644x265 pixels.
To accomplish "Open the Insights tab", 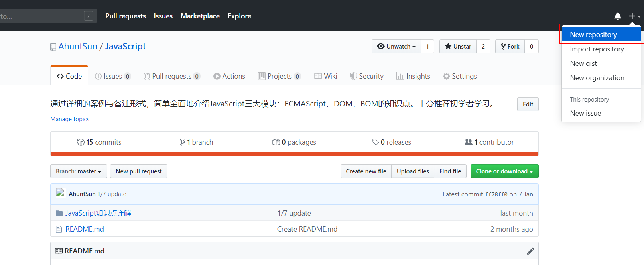I will pyautogui.click(x=413, y=76).
